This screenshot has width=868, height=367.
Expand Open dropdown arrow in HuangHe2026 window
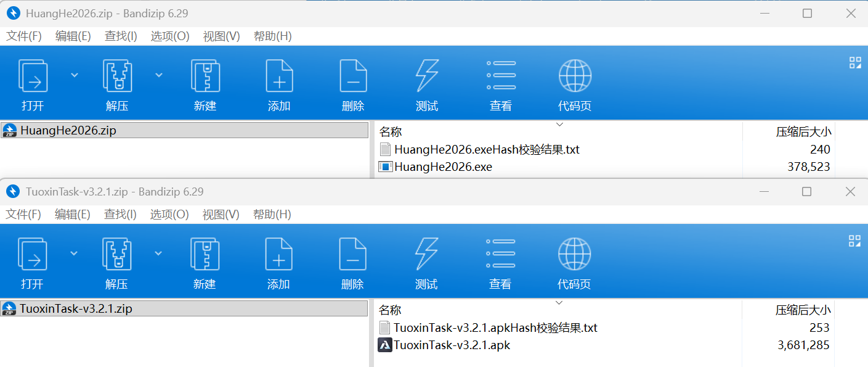(x=75, y=75)
